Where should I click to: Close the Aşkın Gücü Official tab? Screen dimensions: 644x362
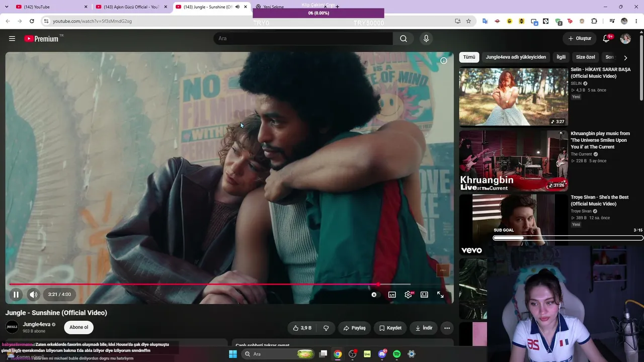pos(166,7)
